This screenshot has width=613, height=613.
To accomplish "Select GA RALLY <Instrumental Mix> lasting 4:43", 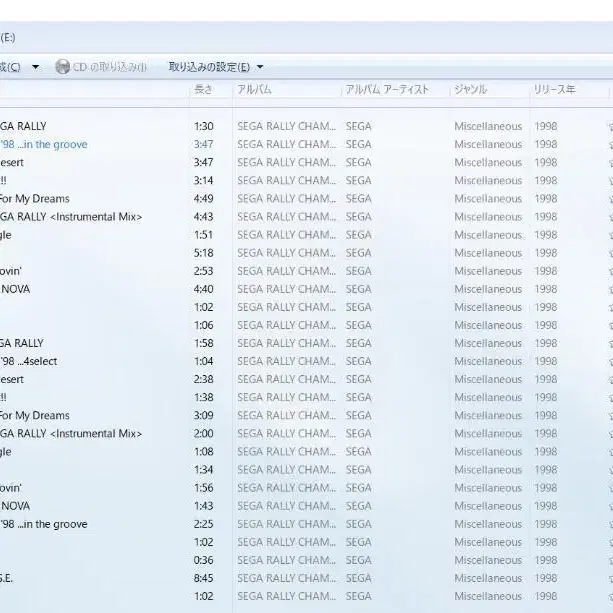I will click(71, 217).
